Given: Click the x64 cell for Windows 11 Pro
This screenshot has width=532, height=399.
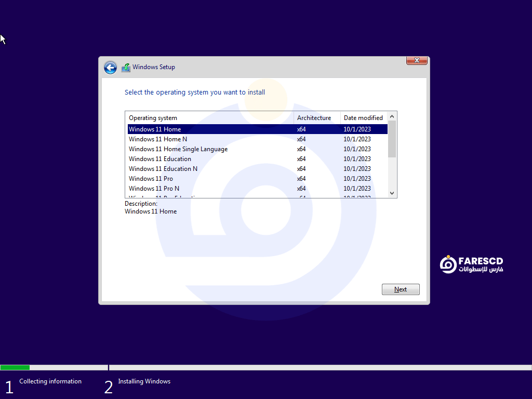Looking at the screenshot, I should [x=301, y=179].
